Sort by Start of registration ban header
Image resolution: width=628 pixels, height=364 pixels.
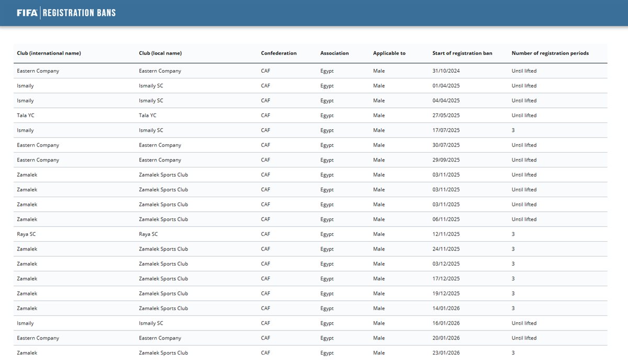coord(462,53)
